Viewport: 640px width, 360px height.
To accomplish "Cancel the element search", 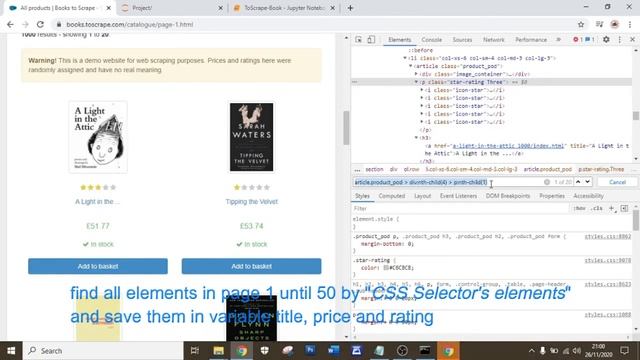I will pyautogui.click(x=617, y=182).
